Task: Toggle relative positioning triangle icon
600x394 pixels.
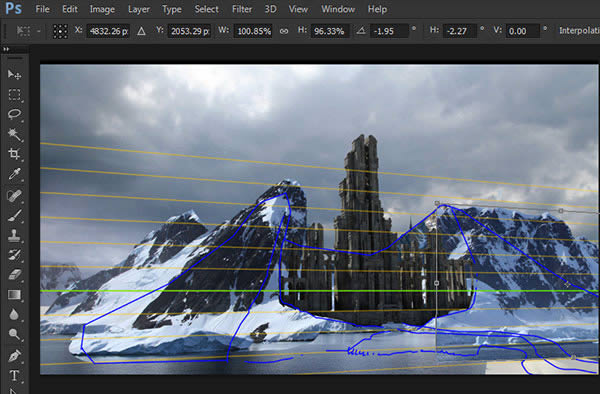Action: click(x=141, y=31)
